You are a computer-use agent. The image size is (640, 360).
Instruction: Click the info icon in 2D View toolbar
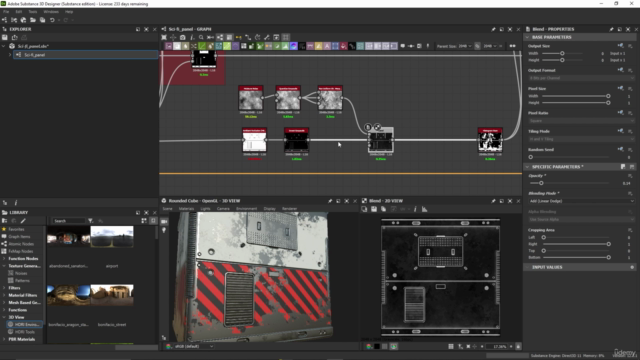tap(415, 209)
